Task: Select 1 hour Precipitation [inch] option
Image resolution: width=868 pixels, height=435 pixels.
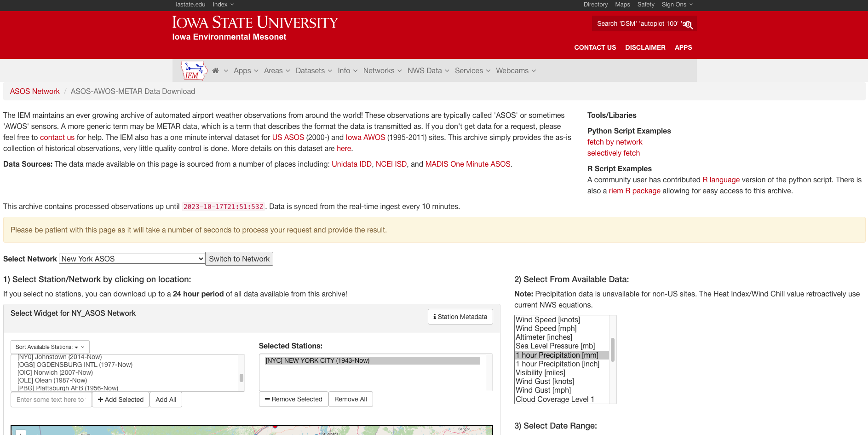Action: click(562, 364)
